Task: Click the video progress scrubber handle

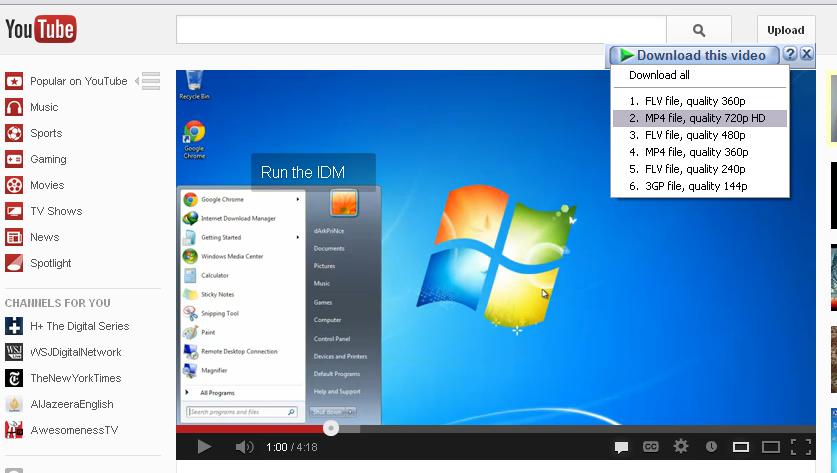Action: (x=331, y=428)
